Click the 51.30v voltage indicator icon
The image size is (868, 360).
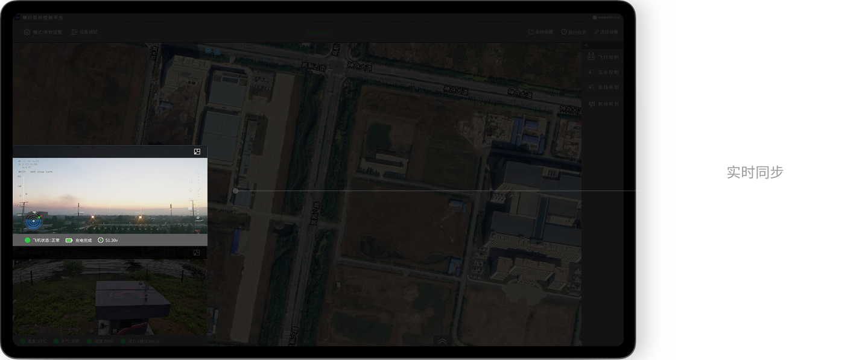[x=100, y=240]
